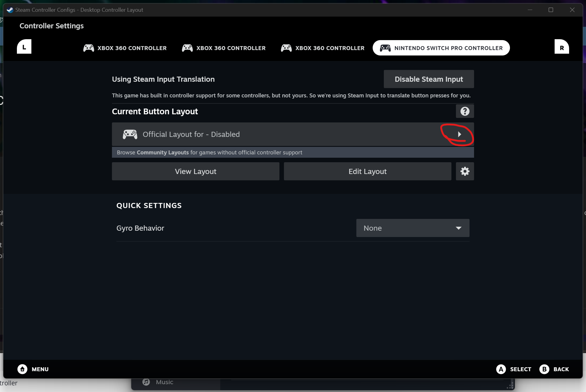586x392 pixels.
Task: Select the Nintendo Switch Pro Controller tab
Action: tap(441, 48)
